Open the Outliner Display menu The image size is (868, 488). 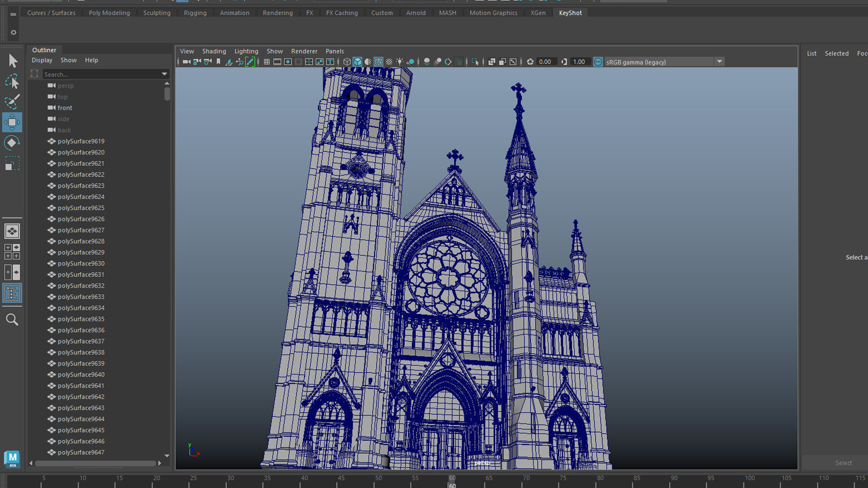pos(42,60)
